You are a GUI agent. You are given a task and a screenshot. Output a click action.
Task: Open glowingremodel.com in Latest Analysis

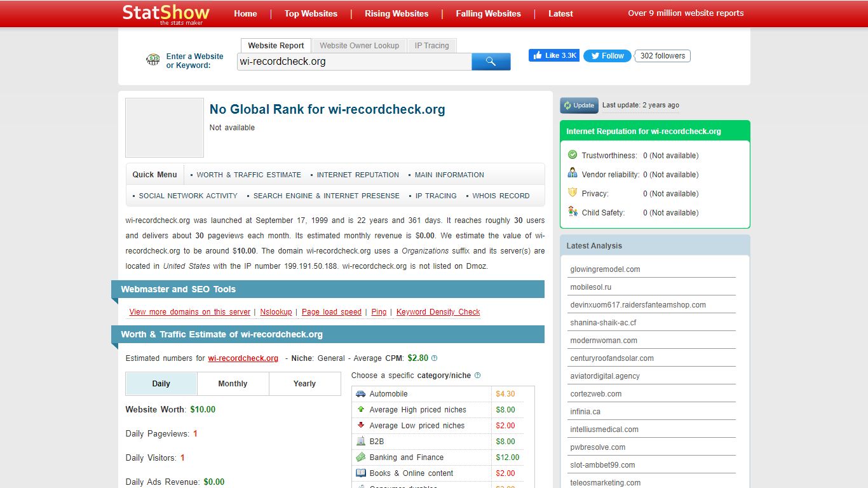pos(605,269)
